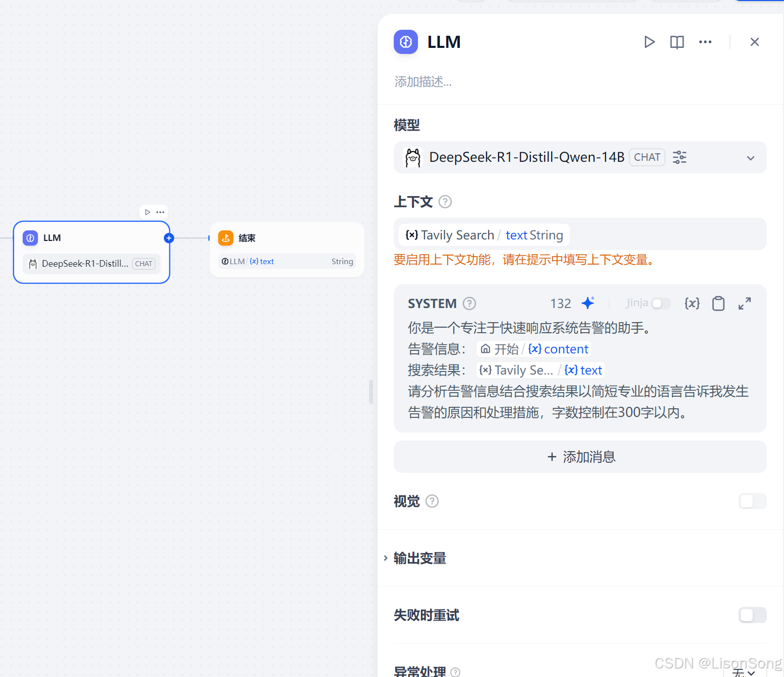This screenshot has width=784, height=677.
Task: Click the LLM / text output variable row
Action: pos(287,261)
